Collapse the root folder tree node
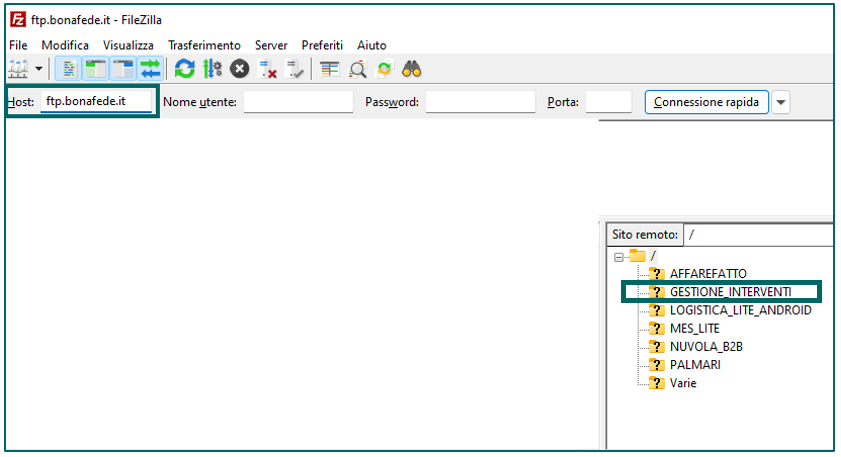Viewport: 841px width, 457px height. pos(618,257)
